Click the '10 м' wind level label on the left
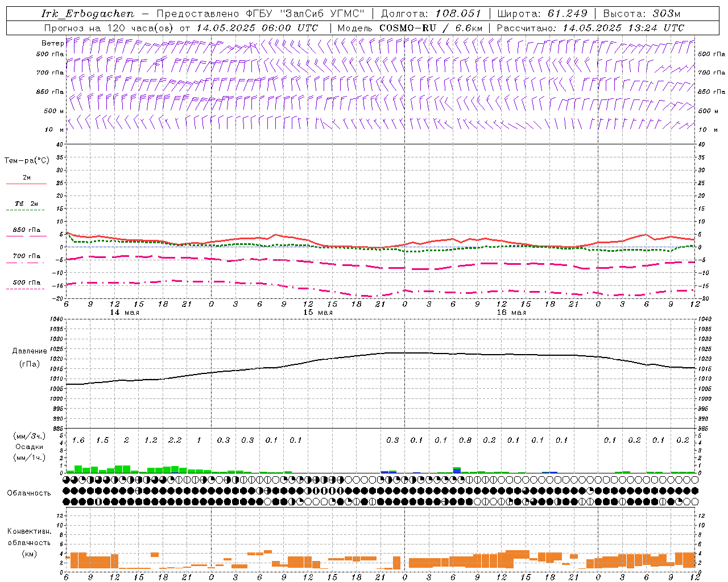 click(x=55, y=130)
